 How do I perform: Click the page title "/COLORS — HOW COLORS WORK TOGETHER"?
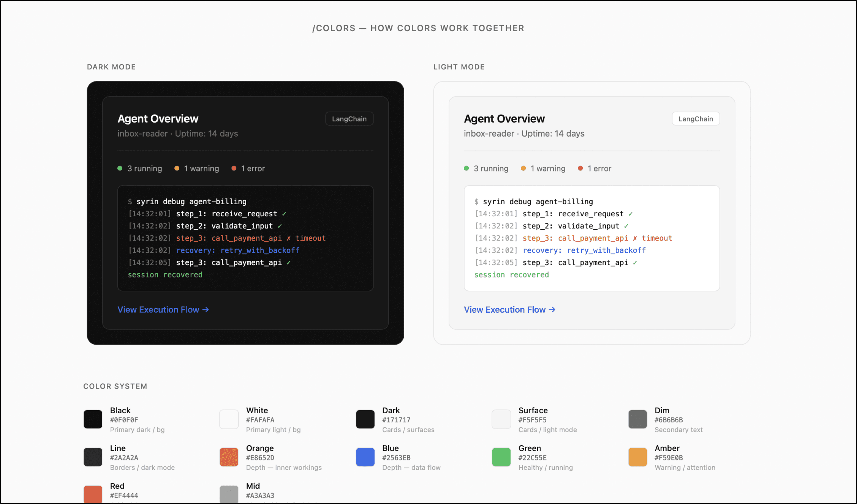[x=418, y=28]
